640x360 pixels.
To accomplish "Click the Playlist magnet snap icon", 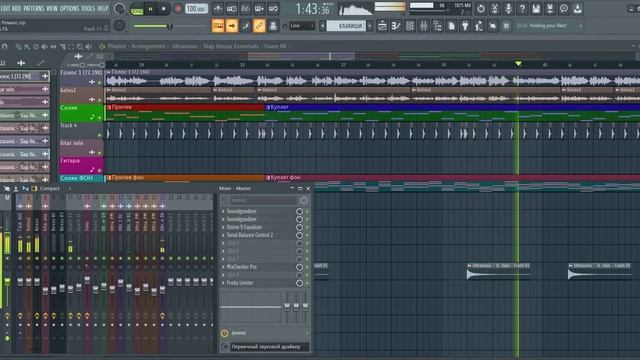I will (x=4, y=47).
